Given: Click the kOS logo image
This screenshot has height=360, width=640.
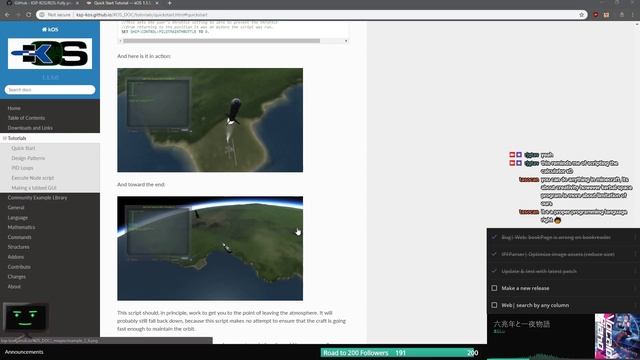Looking at the screenshot, I should point(50,53).
